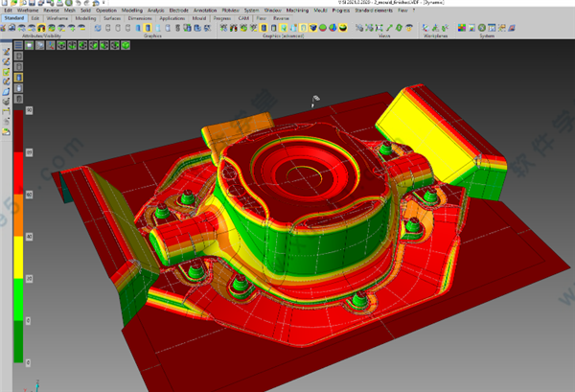
Task: Click the list icon at viewport toolbar start
Action: (x=20, y=45)
